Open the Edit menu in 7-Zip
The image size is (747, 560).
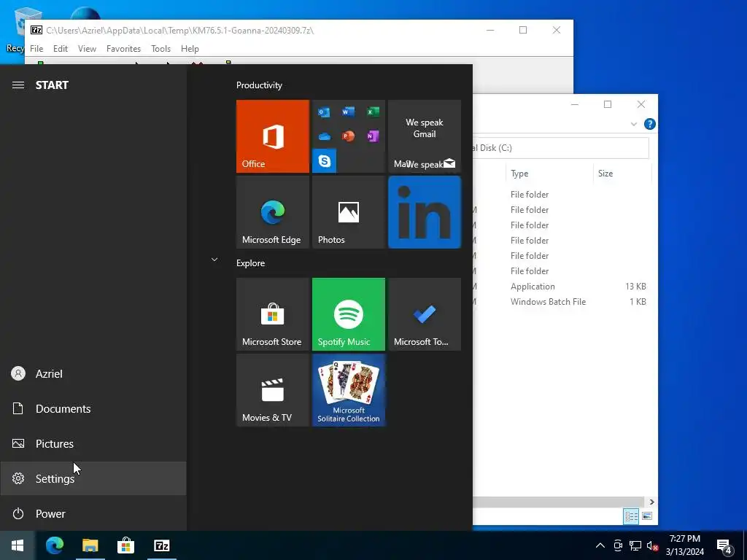[x=60, y=49]
